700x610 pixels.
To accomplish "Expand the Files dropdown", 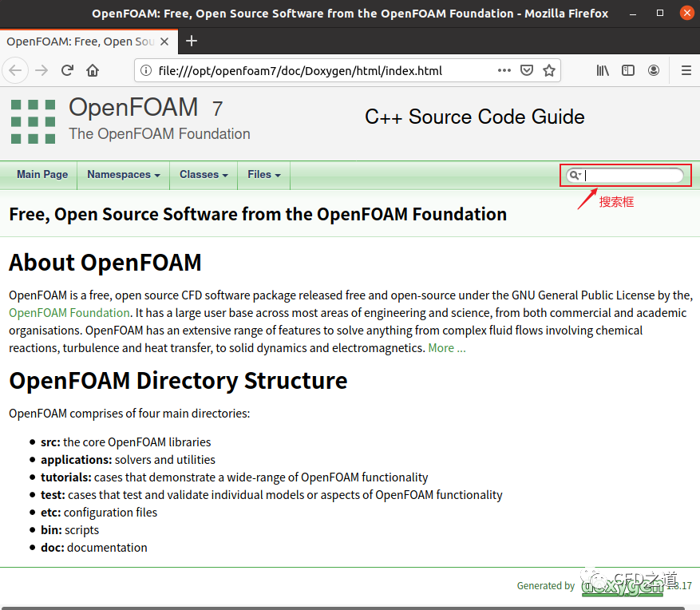I will [x=263, y=175].
